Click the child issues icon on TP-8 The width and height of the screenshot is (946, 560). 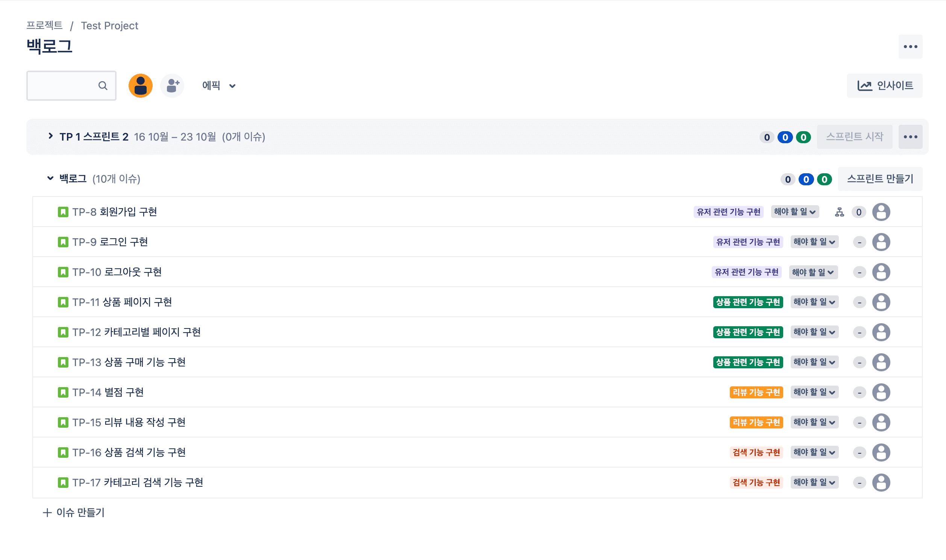pyautogui.click(x=839, y=212)
